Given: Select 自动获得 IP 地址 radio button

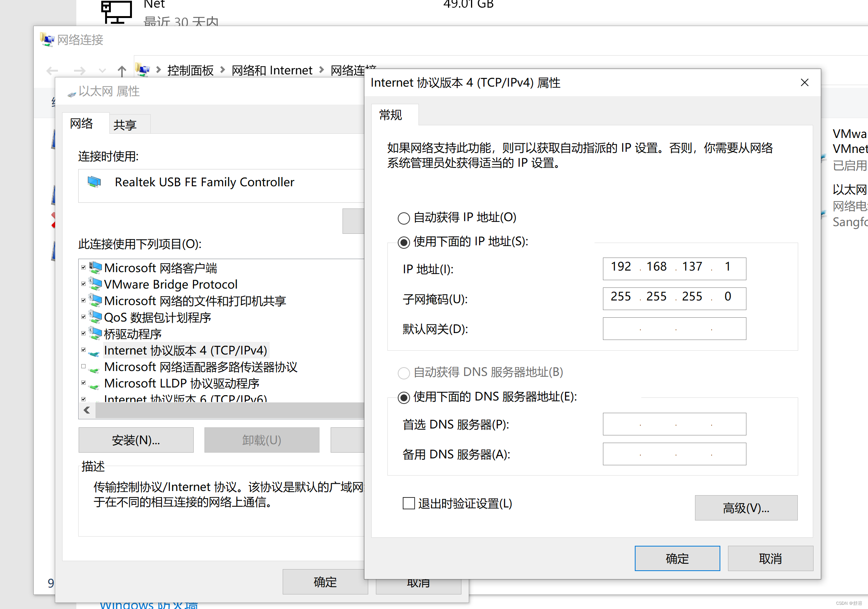Looking at the screenshot, I should pos(404,218).
